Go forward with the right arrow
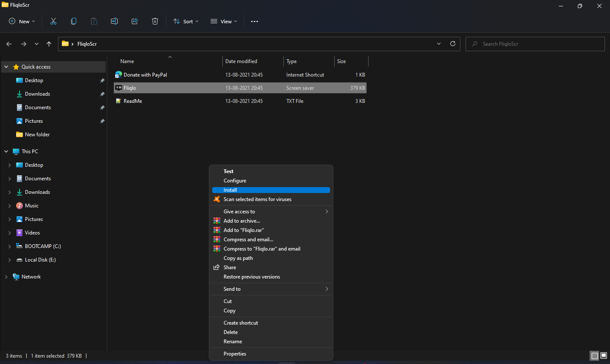Viewport: 610px width, 364px height. [24, 44]
